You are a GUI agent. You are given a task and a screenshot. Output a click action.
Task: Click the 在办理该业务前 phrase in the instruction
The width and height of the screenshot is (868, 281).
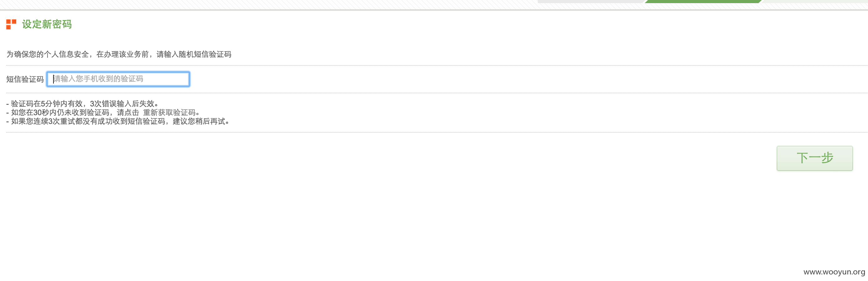[123, 54]
